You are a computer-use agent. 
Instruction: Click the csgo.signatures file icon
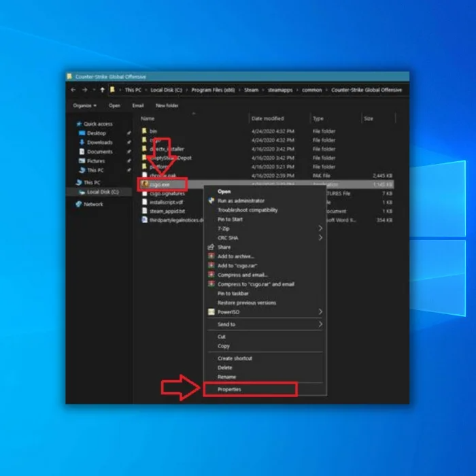coord(144,193)
